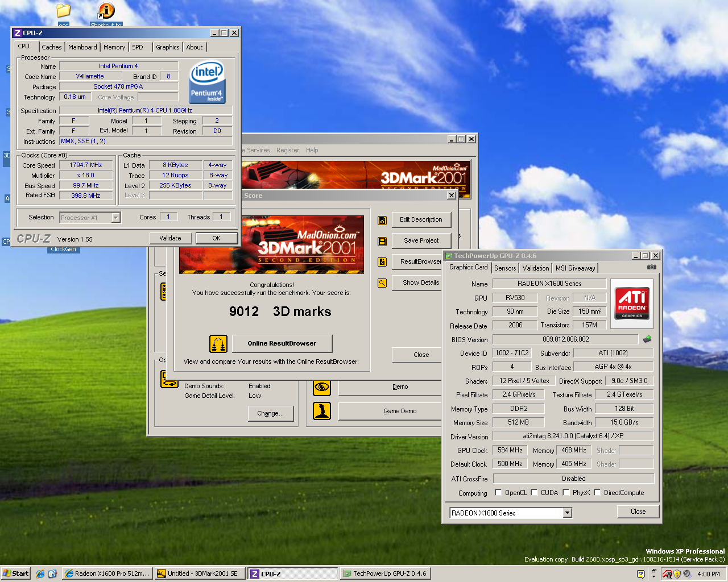Enable the OpenCL checkbox
Screen dimensions: 728x582
point(499,493)
